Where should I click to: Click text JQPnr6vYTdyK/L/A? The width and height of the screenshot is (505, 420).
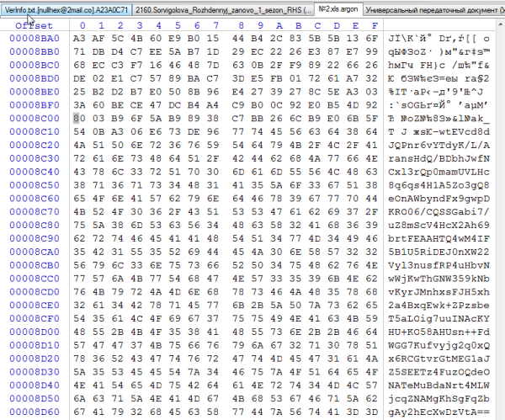(439, 146)
